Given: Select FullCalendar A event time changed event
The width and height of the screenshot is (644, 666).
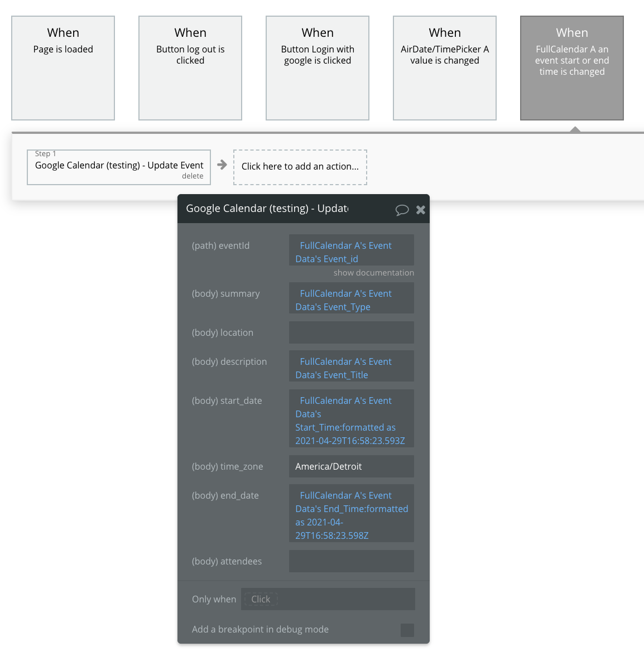Looking at the screenshot, I should pos(572,68).
